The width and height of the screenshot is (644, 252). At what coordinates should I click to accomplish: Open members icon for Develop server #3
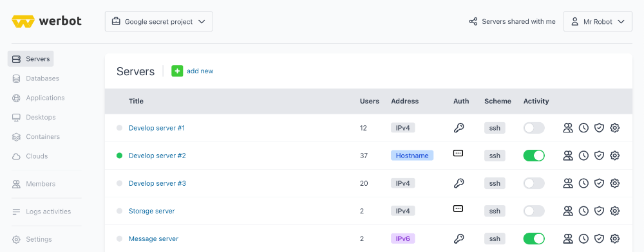coord(568,183)
